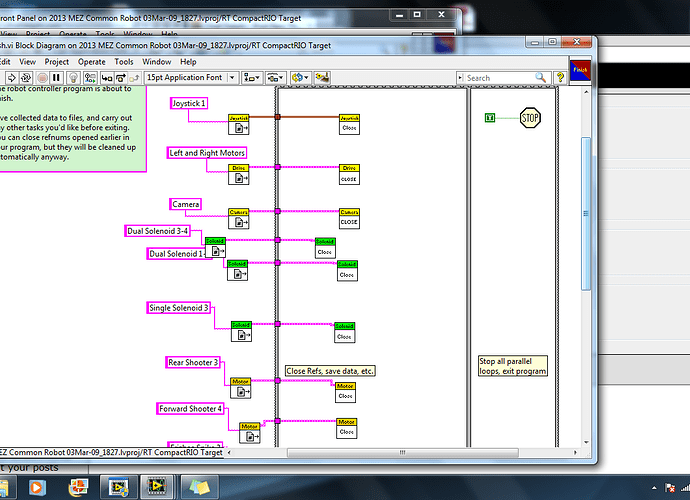
Task: Toggle the Highlight Execution light bulb
Action: pos(73,78)
